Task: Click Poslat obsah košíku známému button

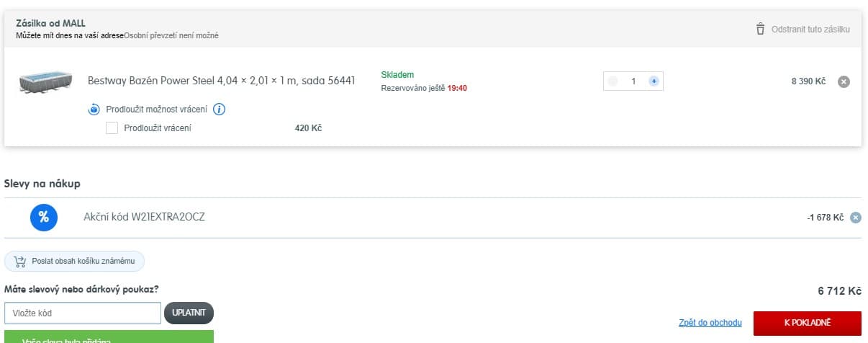Action: [x=75, y=261]
